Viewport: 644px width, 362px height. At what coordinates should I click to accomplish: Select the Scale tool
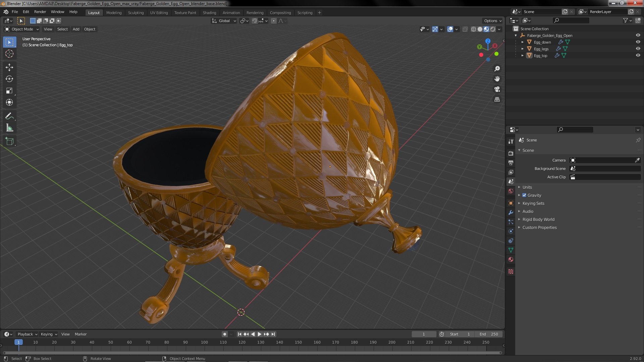(x=9, y=90)
